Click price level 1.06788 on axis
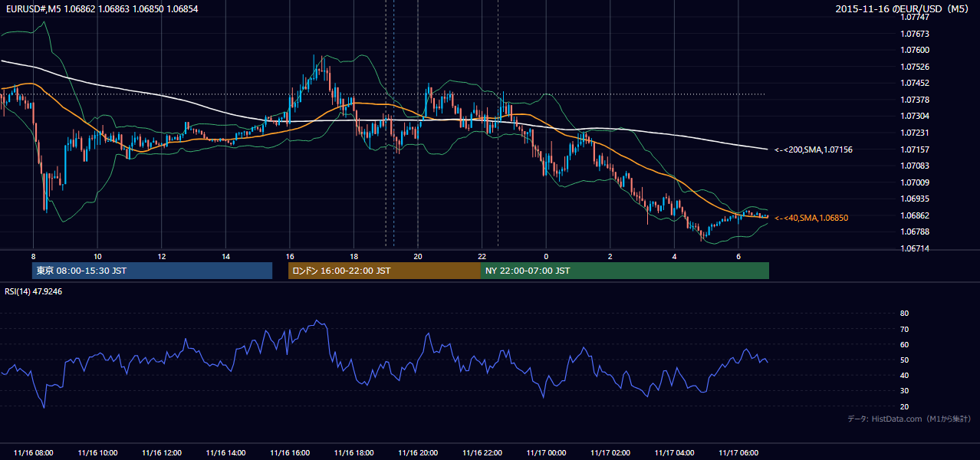 tap(914, 232)
